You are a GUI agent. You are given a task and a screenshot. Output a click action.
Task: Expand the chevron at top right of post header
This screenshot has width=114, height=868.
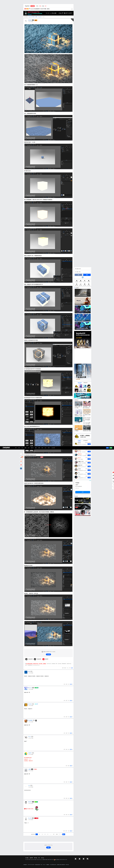point(72,9)
